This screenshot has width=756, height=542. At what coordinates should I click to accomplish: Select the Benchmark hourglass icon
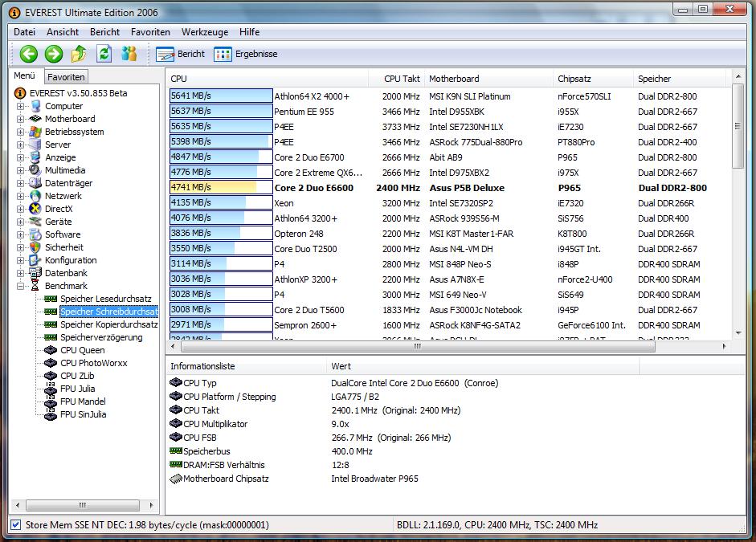(x=35, y=286)
